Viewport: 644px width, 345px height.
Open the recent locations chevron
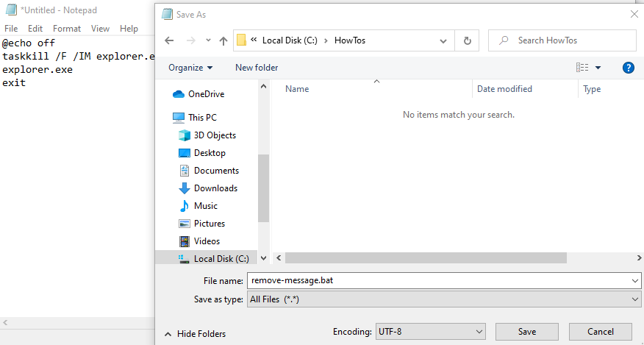(208, 40)
